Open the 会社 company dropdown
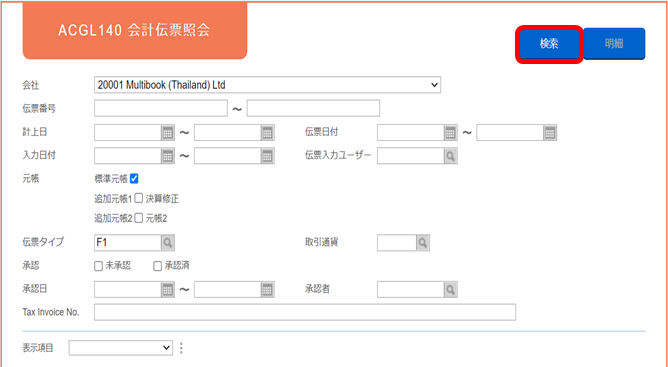 [267, 85]
